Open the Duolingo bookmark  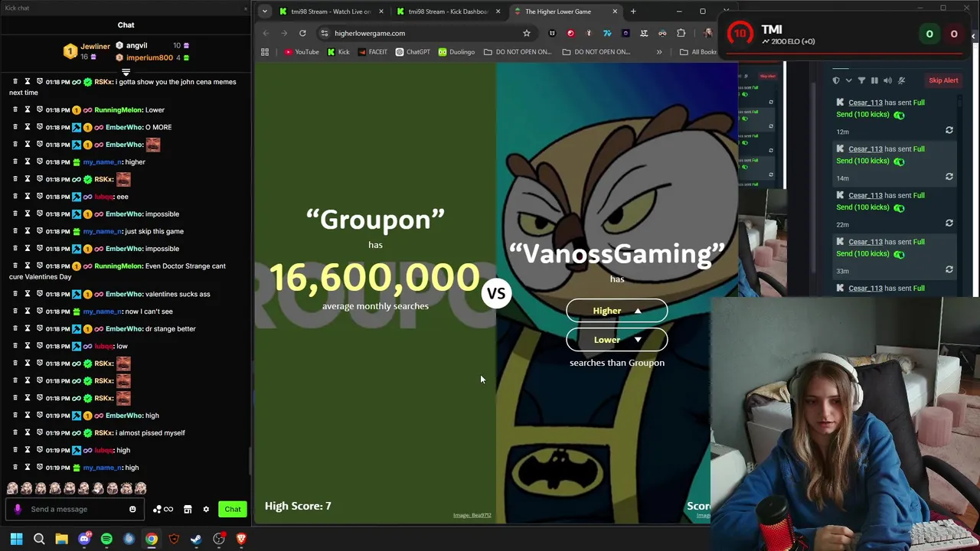[456, 52]
